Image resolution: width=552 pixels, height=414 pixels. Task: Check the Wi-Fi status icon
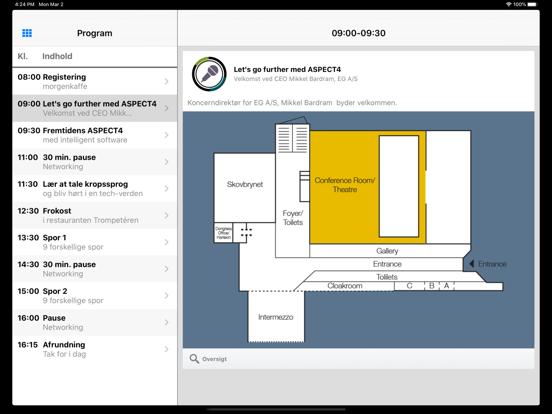(508, 4)
